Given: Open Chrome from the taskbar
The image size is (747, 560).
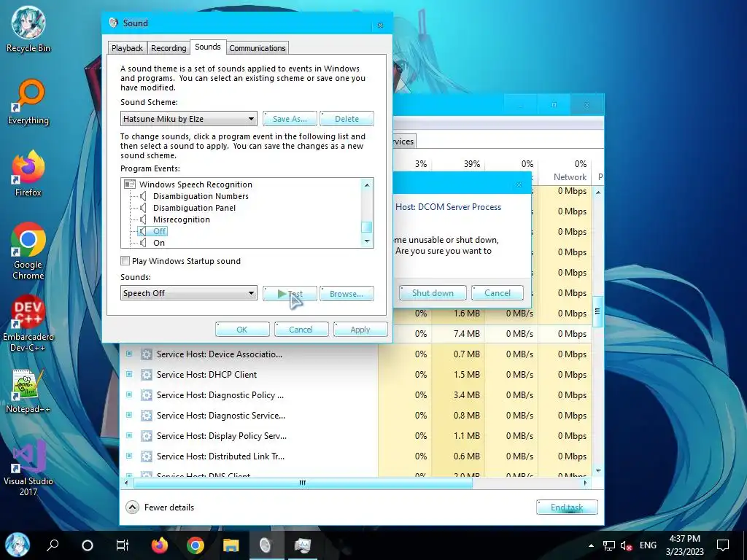Looking at the screenshot, I should (196, 545).
